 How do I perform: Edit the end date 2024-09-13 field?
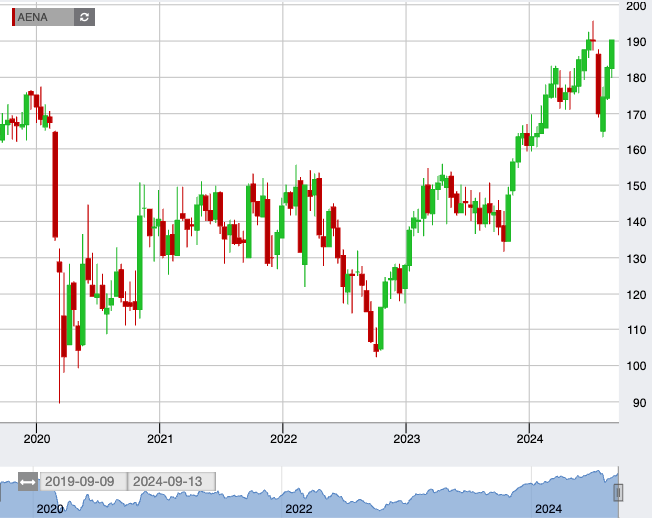point(171,481)
